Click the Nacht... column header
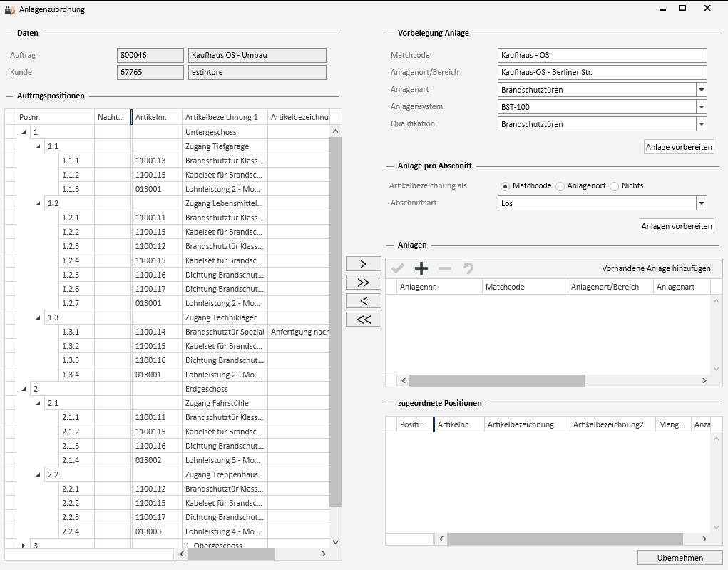The width and height of the screenshot is (728, 570). (113, 117)
